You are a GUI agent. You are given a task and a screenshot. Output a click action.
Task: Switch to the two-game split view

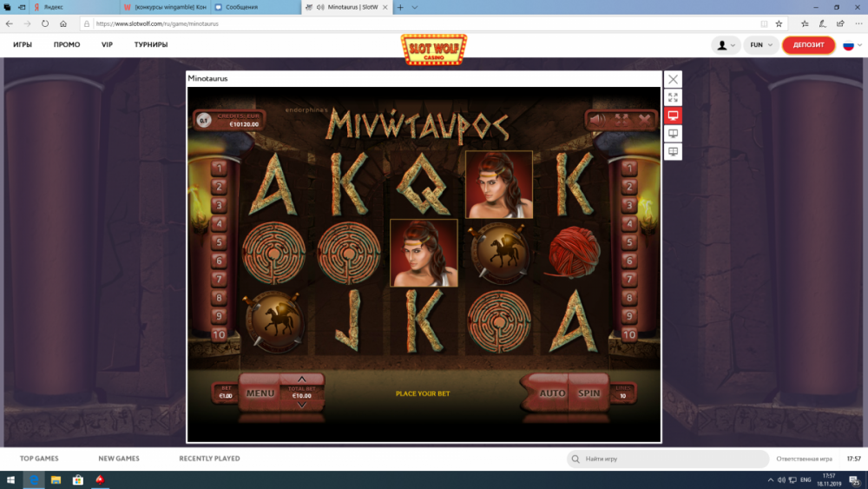pos(673,134)
